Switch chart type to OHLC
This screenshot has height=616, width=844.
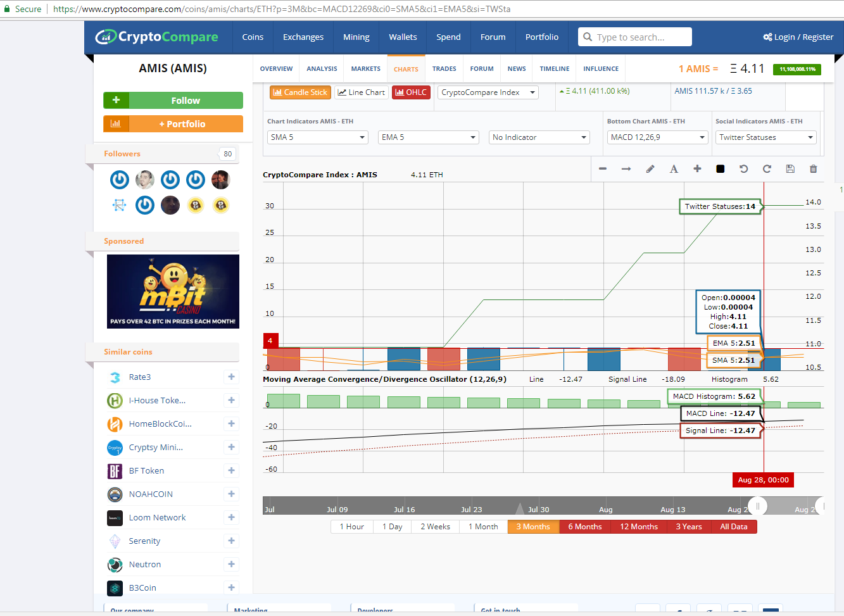coord(411,92)
